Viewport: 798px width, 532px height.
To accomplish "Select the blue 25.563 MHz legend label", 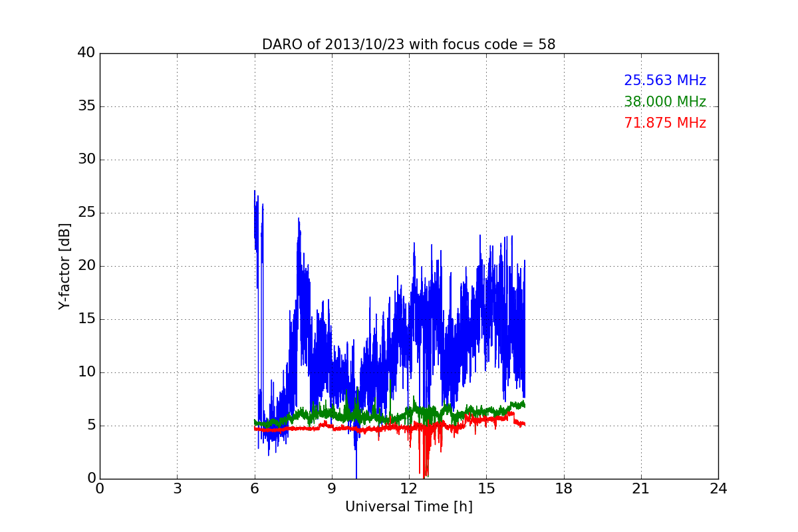I will [665, 80].
